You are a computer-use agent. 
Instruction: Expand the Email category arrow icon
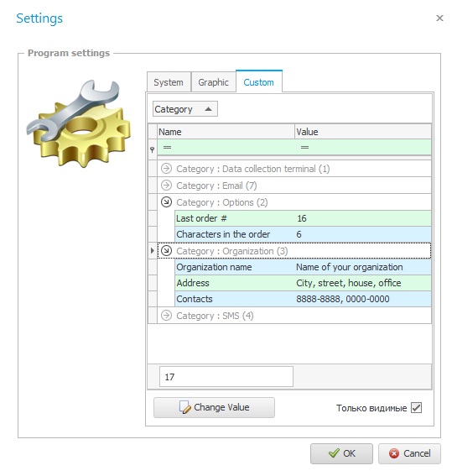click(x=166, y=186)
